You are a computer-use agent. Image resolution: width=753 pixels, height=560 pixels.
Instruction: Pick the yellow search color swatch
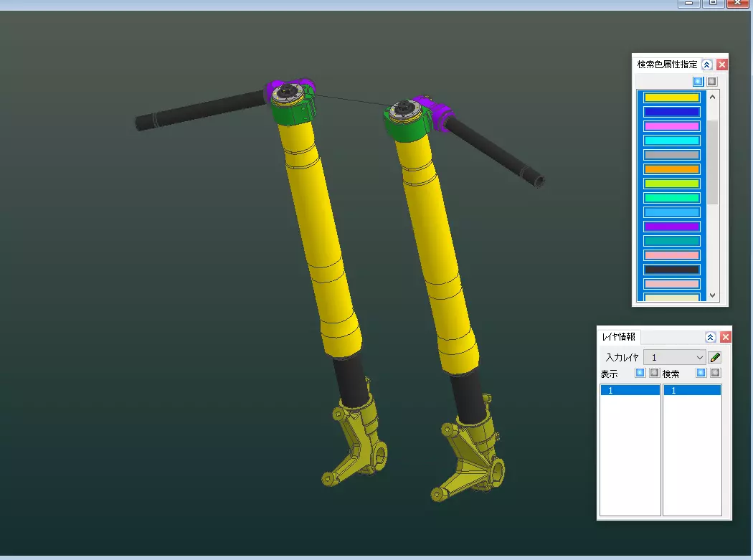pos(671,98)
